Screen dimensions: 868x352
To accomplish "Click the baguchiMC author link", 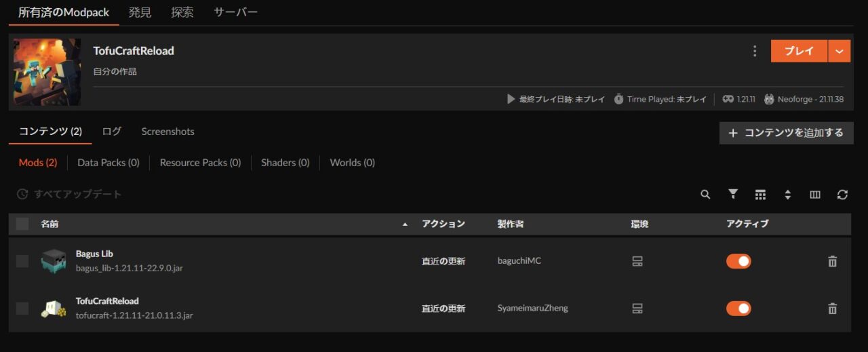I will pyautogui.click(x=519, y=261).
